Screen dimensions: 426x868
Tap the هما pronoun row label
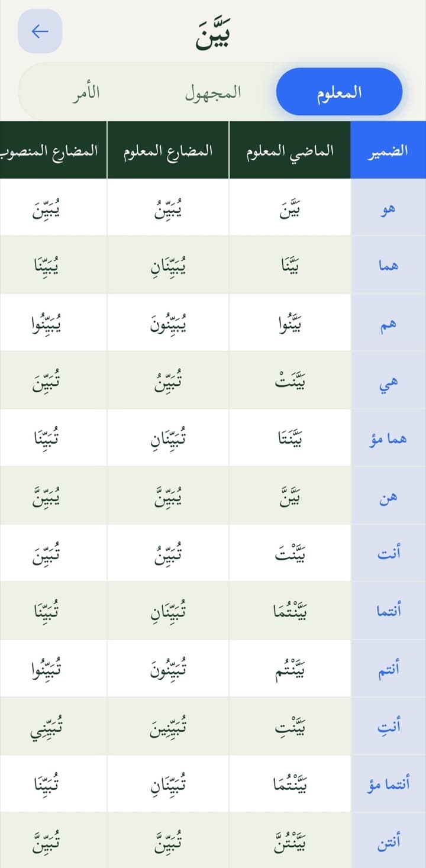click(x=388, y=266)
